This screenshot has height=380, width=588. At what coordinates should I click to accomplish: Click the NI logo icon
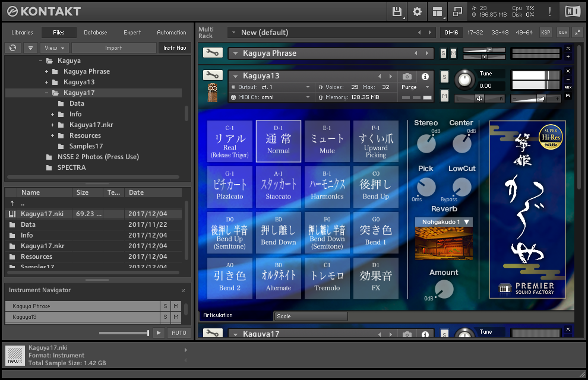pos(572,12)
